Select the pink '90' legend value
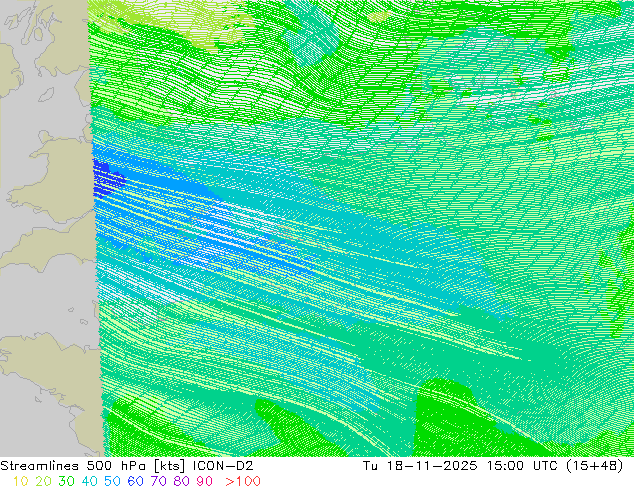The width and height of the screenshot is (634, 490). pyautogui.click(x=205, y=481)
